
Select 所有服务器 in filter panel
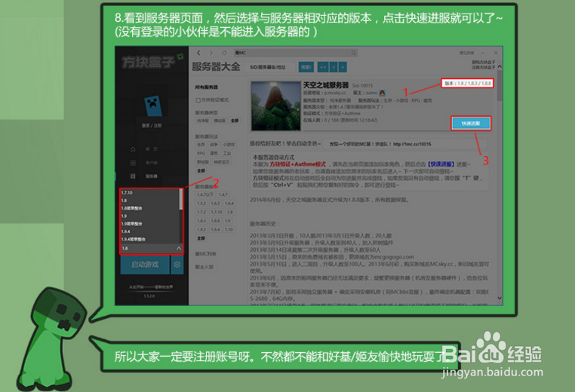pyautogui.click(x=207, y=87)
